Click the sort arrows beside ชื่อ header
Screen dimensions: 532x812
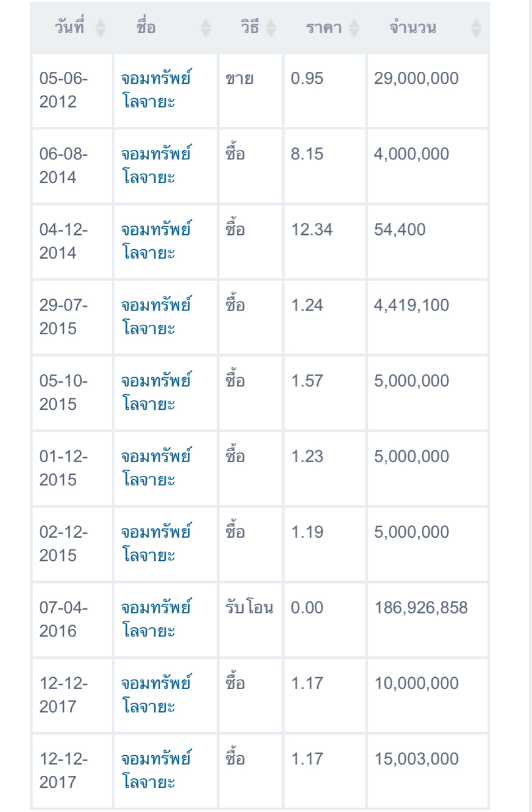(206, 28)
